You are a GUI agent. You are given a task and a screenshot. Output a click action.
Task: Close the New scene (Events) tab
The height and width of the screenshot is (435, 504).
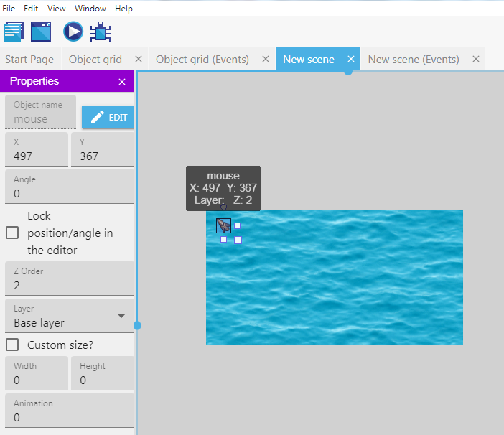click(x=476, y=59)
